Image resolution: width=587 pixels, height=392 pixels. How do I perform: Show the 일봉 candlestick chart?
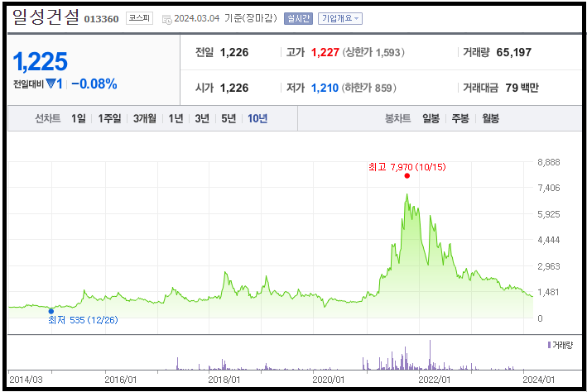(431, 118)
